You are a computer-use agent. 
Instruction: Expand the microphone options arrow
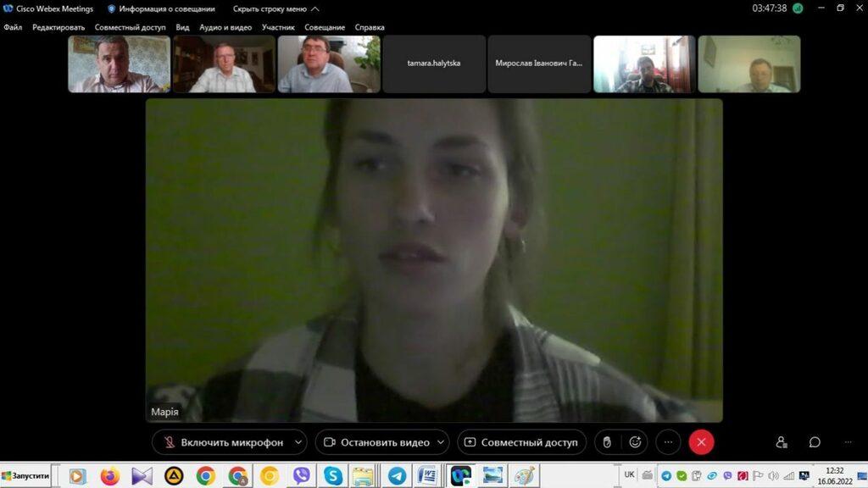298,442
